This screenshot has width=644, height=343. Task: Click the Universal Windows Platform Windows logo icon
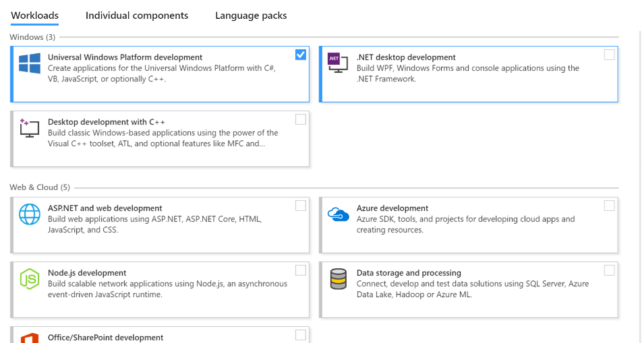click(x=30, y=63)
